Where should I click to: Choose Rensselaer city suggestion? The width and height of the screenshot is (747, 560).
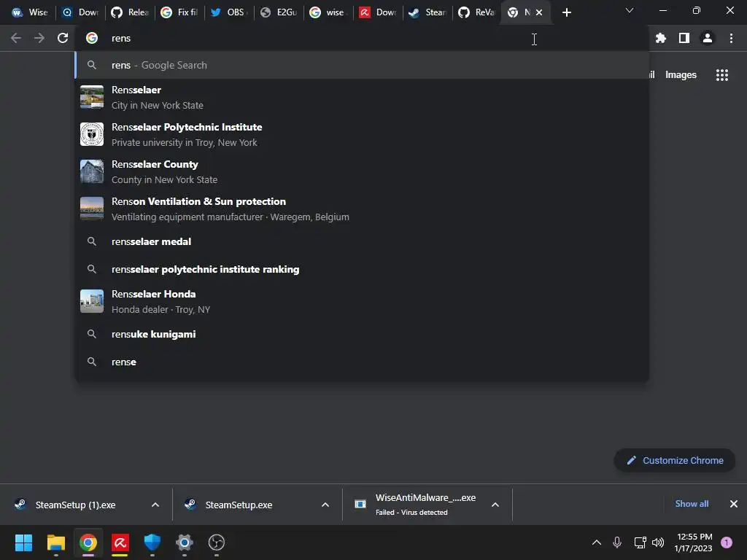362,97
